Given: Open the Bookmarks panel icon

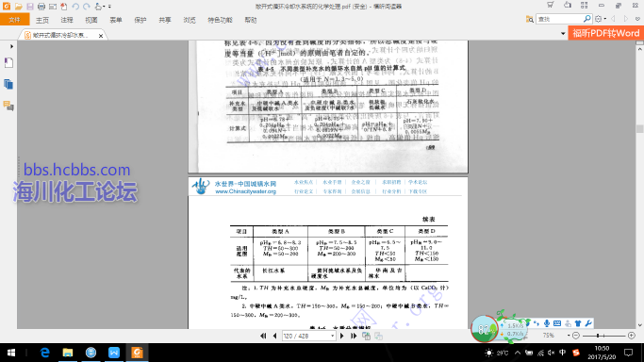Looking at the screenshot, I should tap(8, 63).
